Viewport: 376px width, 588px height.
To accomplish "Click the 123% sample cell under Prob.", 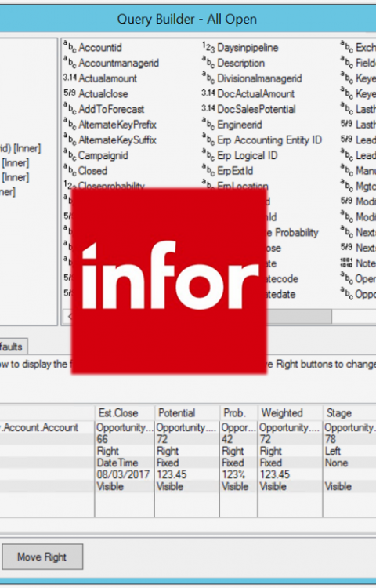I will pyautogui.click(x=233, y=474).
